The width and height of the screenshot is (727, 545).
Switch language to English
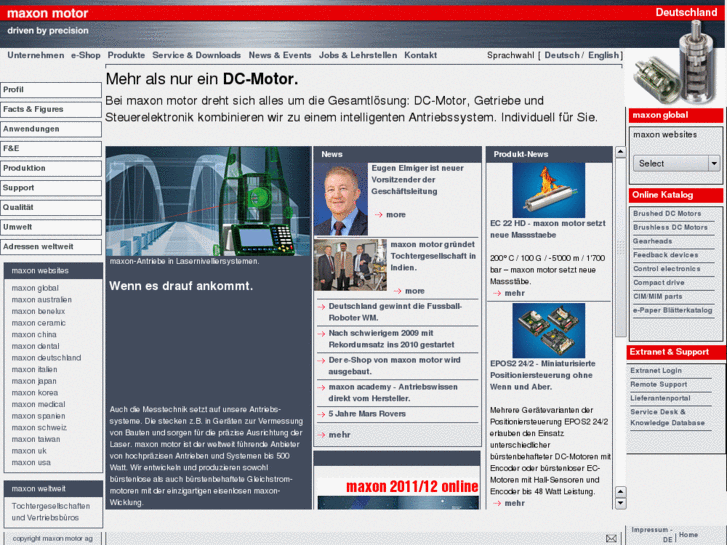[x=603, y=55]
